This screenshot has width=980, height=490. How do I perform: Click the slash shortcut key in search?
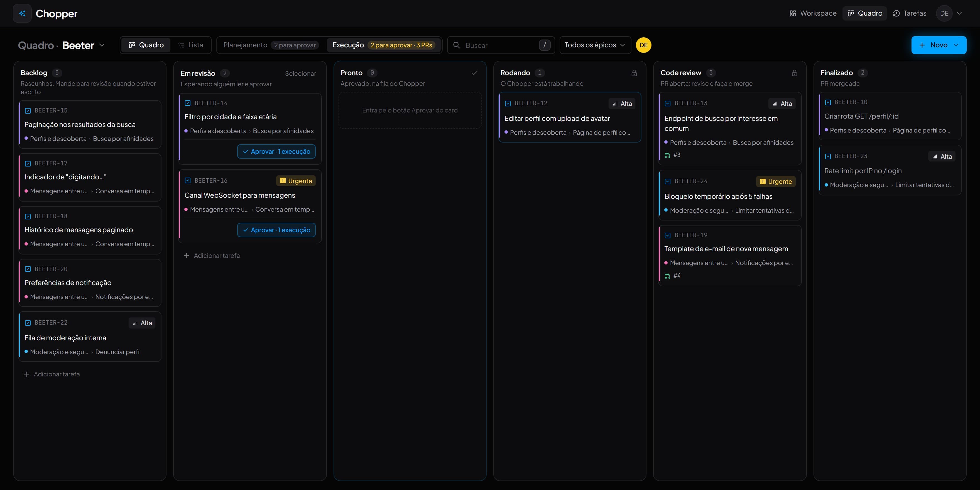[x=544, y=45]
